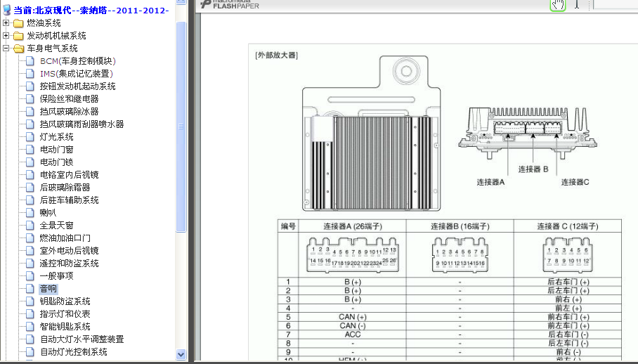Click the page icon next to 后玻璃除霜器
The width and height of the screenshot is (638, 364).
coord(30,187)
